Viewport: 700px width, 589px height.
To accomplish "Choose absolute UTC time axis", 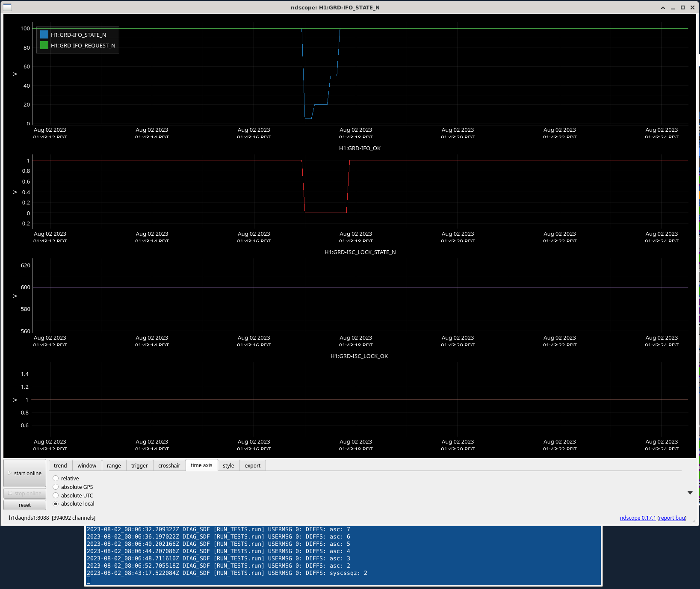I will pos(56,495).
